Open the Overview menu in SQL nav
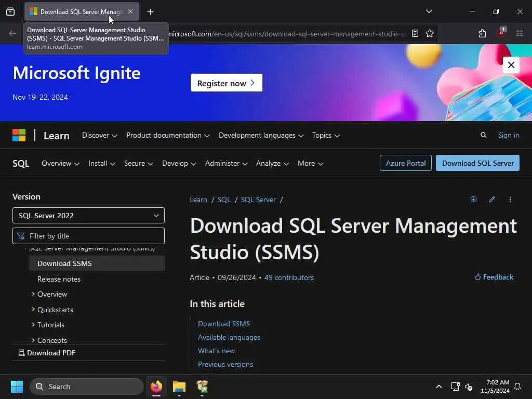This screenshot has height=399, width=532. (60, 164)
